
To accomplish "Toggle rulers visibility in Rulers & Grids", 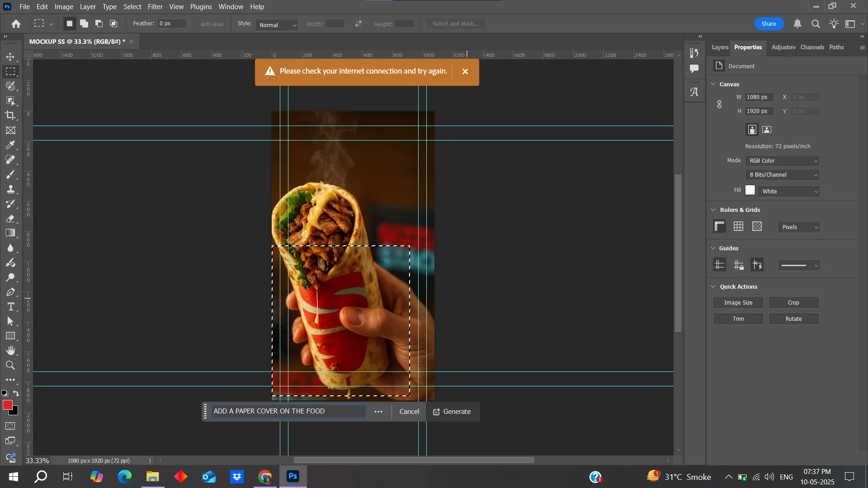I will [719, 226].
